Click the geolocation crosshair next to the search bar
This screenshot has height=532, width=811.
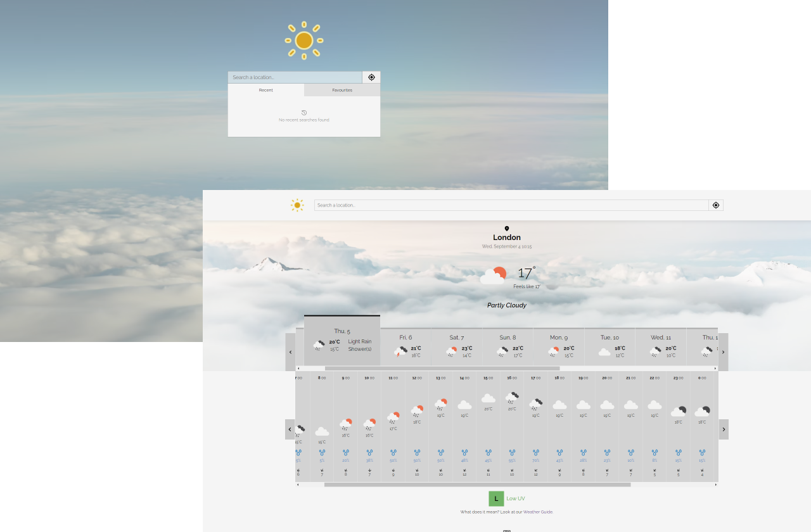(x=715, y=205)
